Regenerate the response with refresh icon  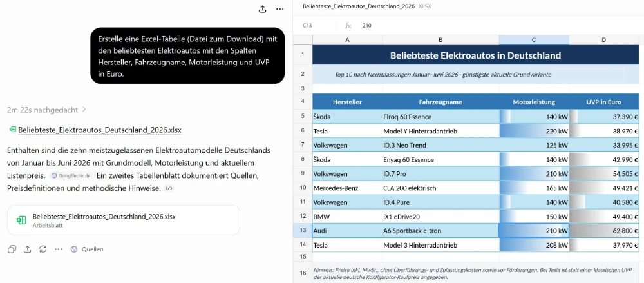click(43, 249)
